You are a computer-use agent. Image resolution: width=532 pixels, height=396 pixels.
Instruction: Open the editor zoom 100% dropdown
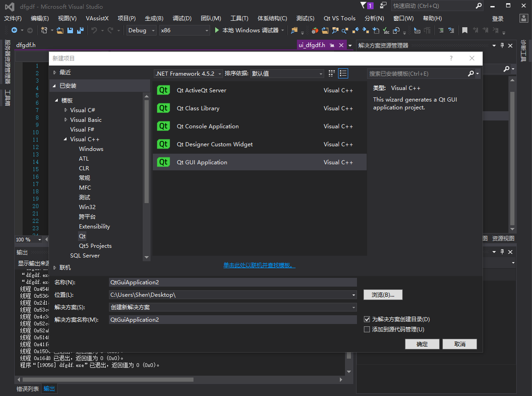point(39,240)
